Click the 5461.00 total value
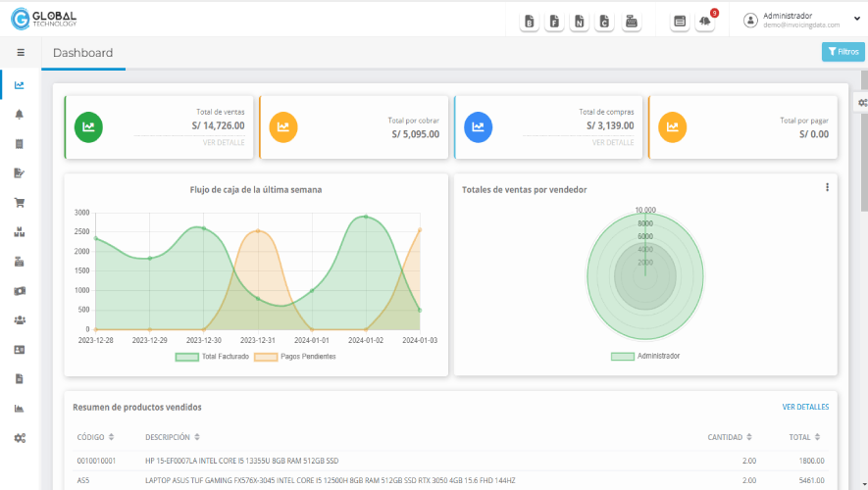The height and width of the screenshot is (490, 868). tap(811, 480)
